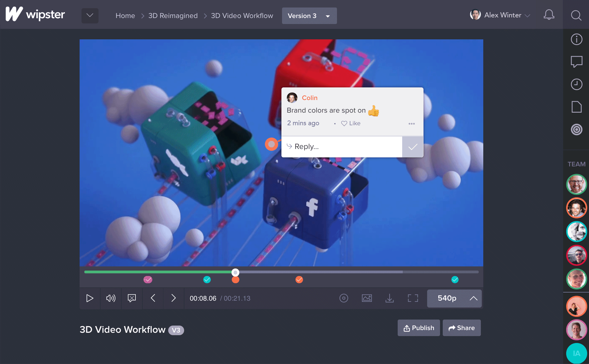Open the Version 3 dropdown

pyautogui.click(x=309, y=16)
